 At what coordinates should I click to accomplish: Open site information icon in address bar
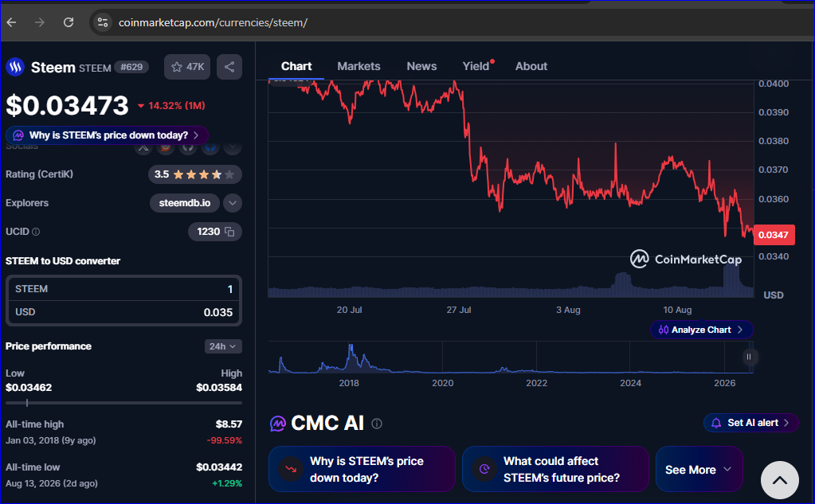(x=103, y=22)
